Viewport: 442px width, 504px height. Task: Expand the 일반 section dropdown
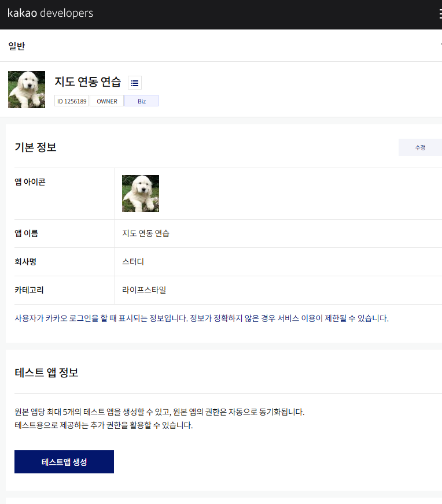[x=441, y=45]
